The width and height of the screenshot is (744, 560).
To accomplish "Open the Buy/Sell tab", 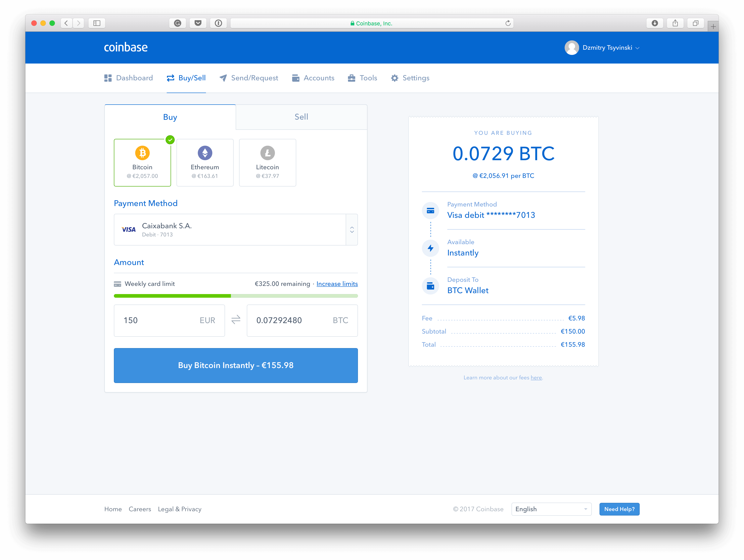I will click(186, 78).
